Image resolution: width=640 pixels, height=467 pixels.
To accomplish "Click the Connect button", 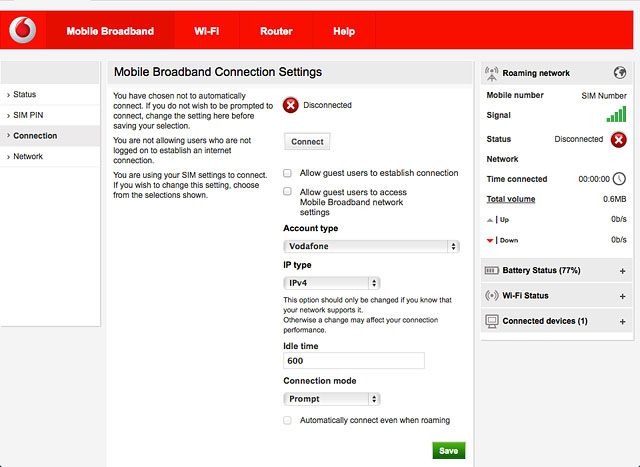I will coord(307,142).
